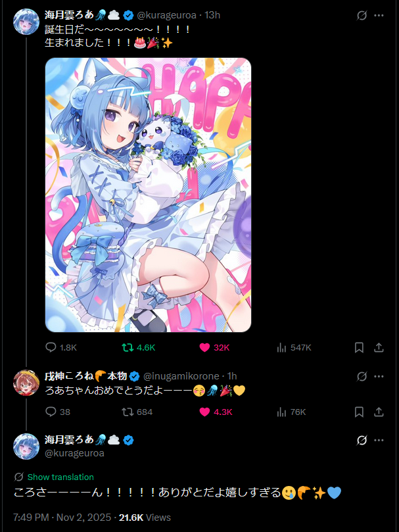Open Korone's profile avatar

tap(26, 383)
